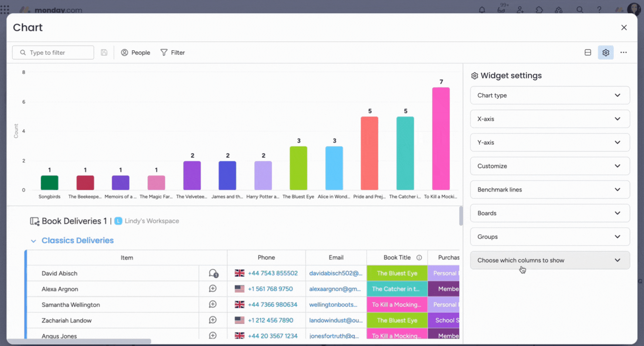Expand the Chart type section

pyautogui.click(x=549, y=95)
